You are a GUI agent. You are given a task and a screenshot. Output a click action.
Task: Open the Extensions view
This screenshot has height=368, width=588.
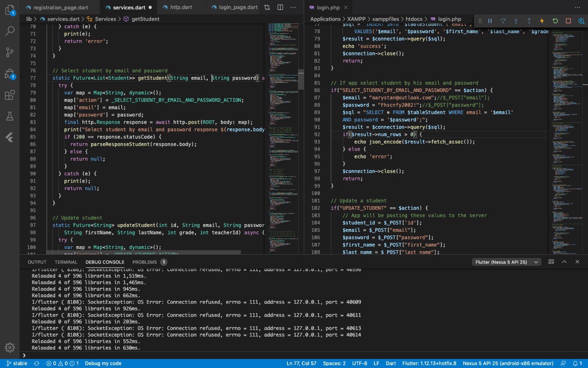[x=10, y=95]
